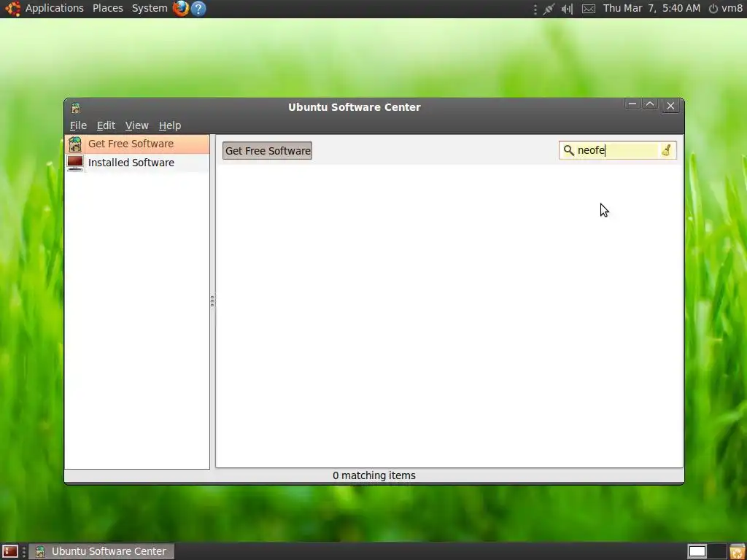The height and width of the screenshot is (560, 747).
Task: Open the mail envelope indicator
Action: pos(589,9)
